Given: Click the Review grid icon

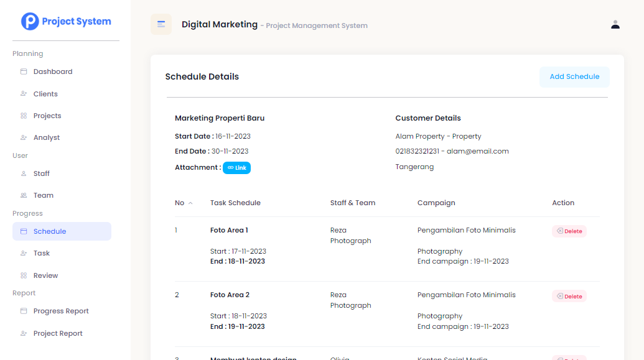Looking at the screenshot, I should pos(24,275).
